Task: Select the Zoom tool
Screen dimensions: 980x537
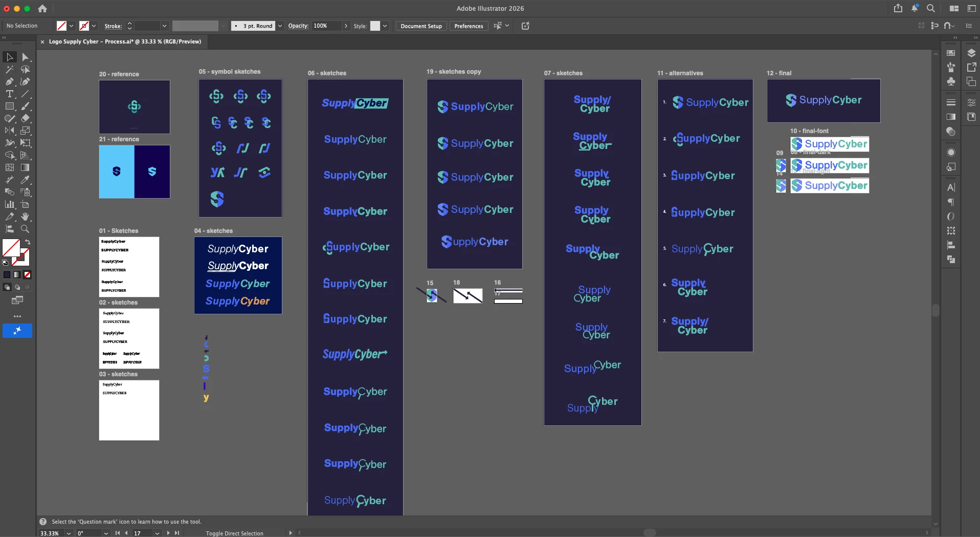Action: (25, 229)
